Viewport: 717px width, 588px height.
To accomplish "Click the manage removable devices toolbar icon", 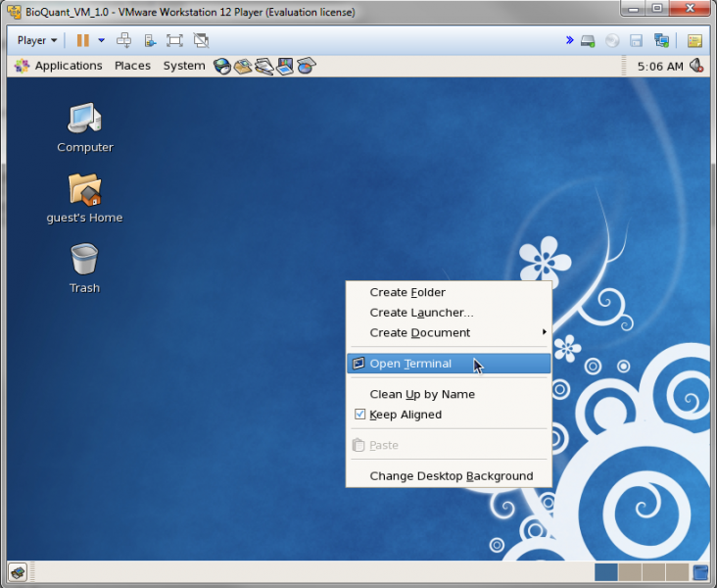I will coord(150,41).
